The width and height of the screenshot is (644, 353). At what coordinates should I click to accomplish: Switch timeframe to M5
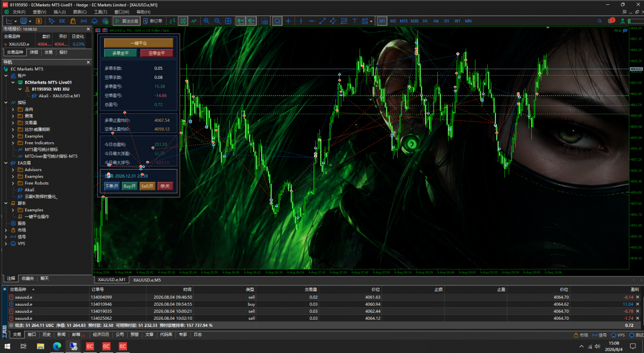[x=393, y=21]
